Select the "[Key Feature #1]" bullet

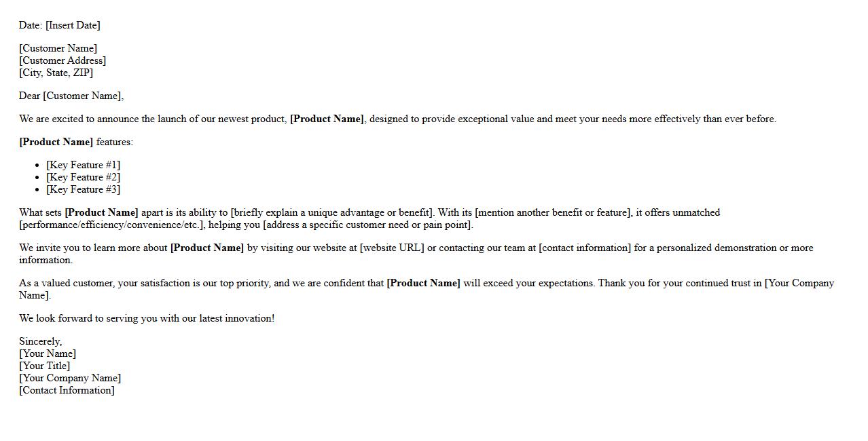pyautogui.click(x=83, y=165)
